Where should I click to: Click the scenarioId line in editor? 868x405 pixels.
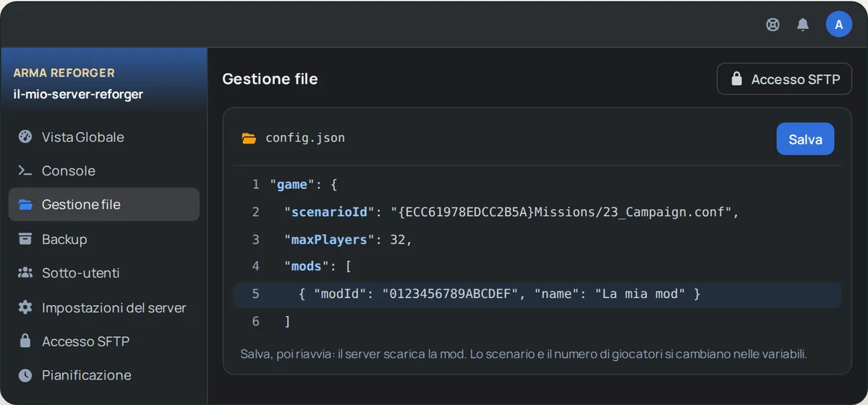coord(537,212)
